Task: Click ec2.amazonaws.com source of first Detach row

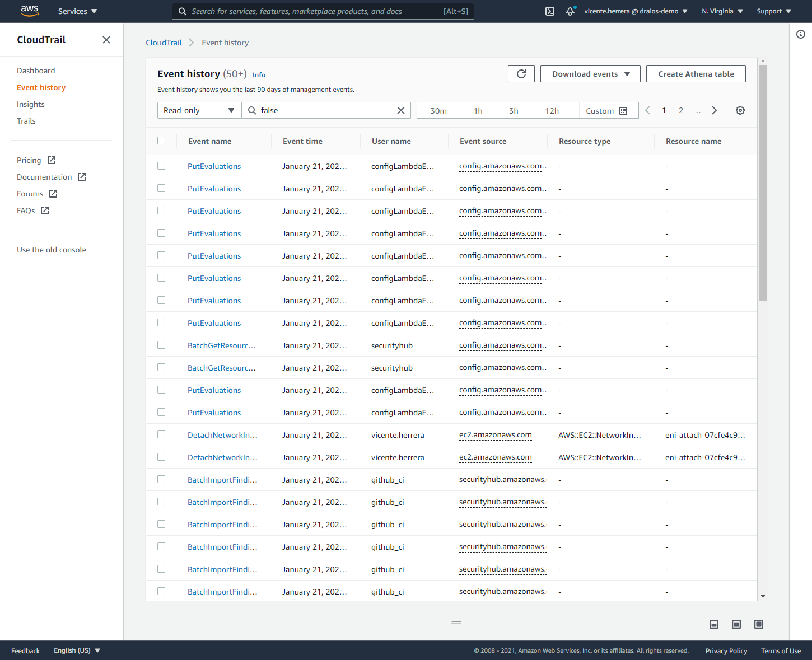Action: point(496,435)
